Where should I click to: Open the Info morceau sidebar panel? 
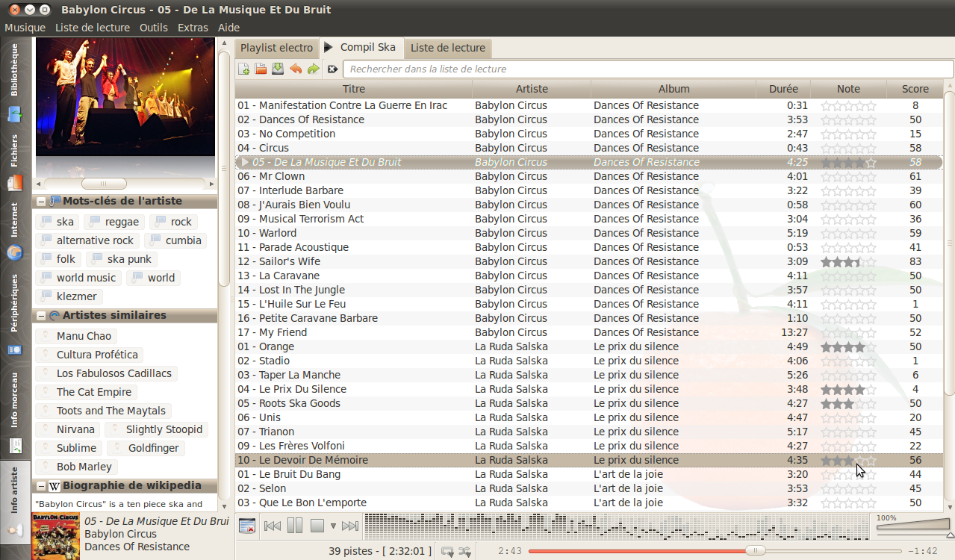[15, 413]
